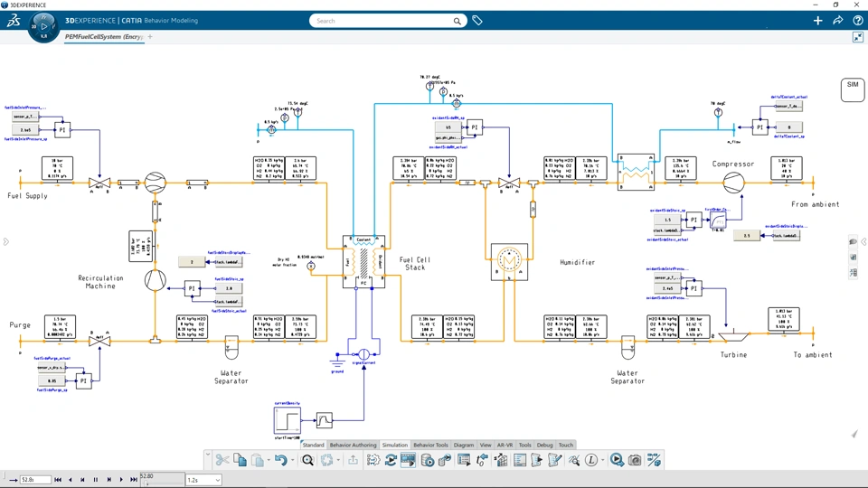Open the Tools tab

pyautogui.click(x=524, y=445)
